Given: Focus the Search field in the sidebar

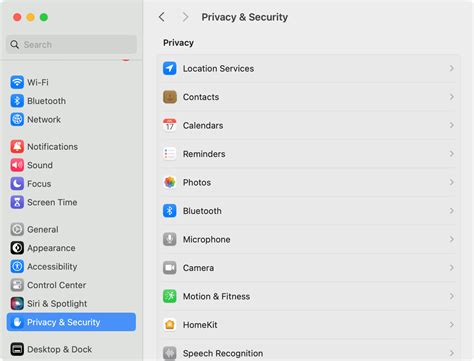Looking at the screenshot, I should pyautogui.click(x=71, y=44).
